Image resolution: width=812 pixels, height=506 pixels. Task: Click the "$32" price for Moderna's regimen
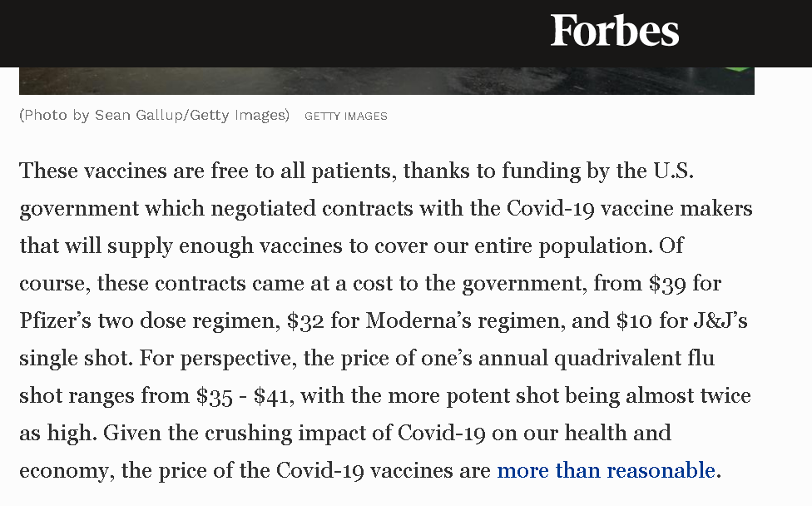(305, 320)
